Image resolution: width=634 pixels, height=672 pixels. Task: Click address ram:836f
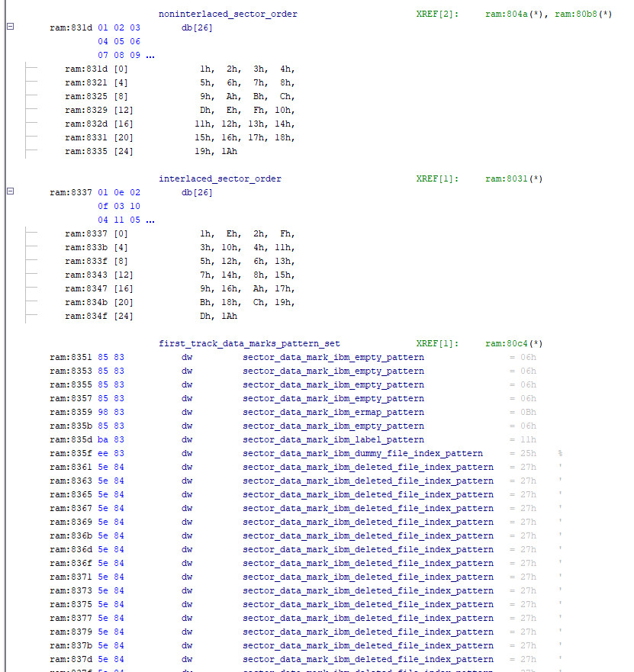(x=71, y=563)
